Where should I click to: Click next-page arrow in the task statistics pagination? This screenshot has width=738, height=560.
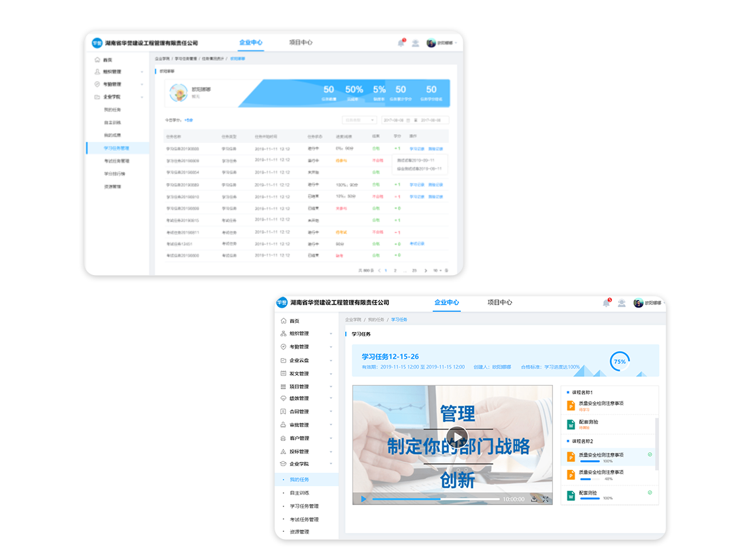click(426, 271)
